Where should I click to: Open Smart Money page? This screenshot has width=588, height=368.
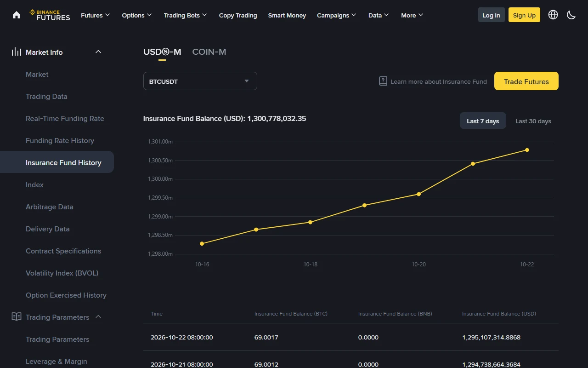coord(287,15)
